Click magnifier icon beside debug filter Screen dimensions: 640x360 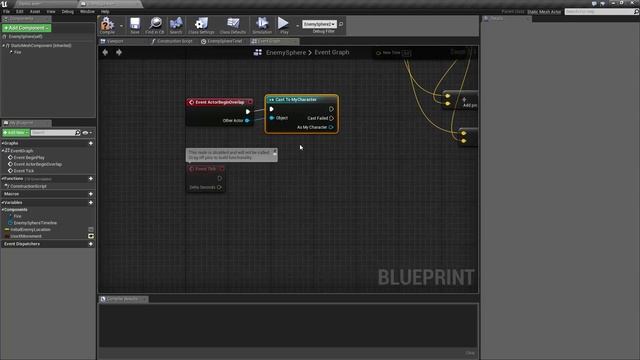341,24
